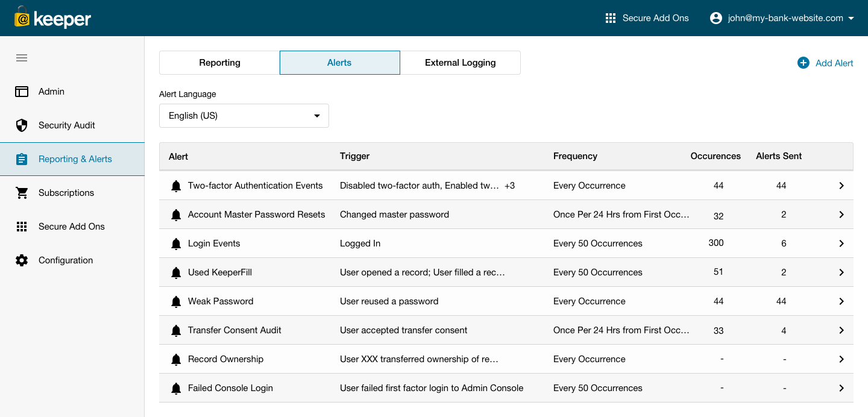Click the Reporting & Alerts clipboard icon
Screen dimensions: 868x417
coord(22,159)
